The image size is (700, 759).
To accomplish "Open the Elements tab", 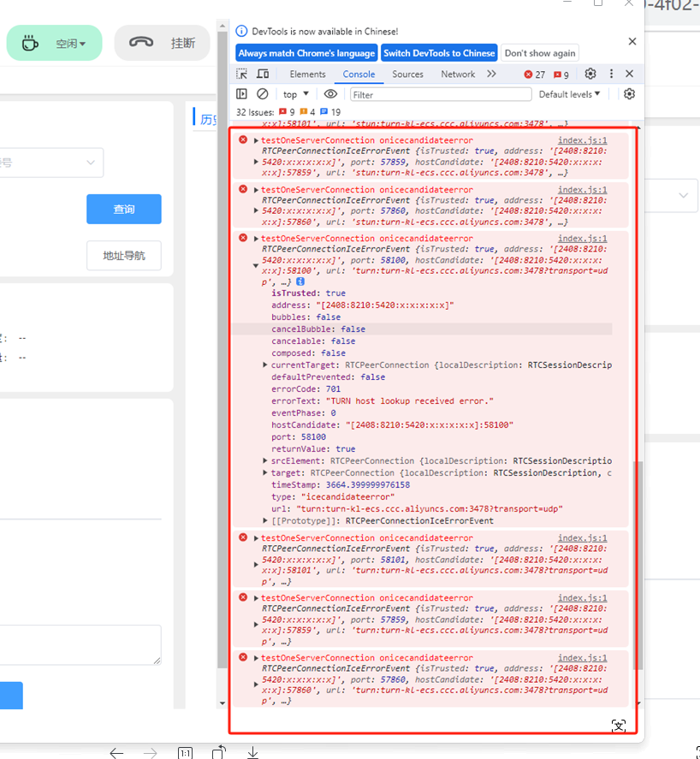I will (307, 74).
